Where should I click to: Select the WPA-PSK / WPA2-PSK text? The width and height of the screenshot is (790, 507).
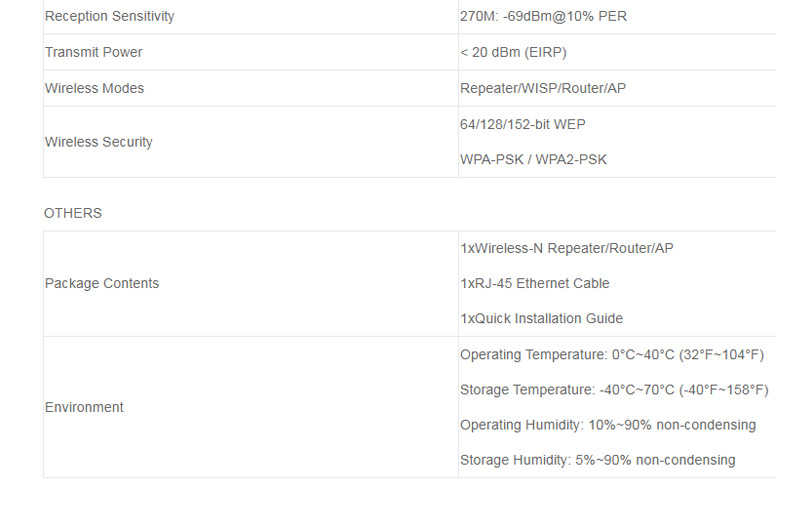point(533,159)
